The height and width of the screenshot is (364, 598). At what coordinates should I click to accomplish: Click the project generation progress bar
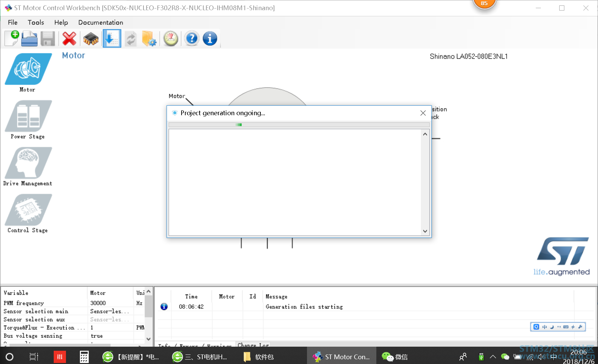[x=299, y=125]
